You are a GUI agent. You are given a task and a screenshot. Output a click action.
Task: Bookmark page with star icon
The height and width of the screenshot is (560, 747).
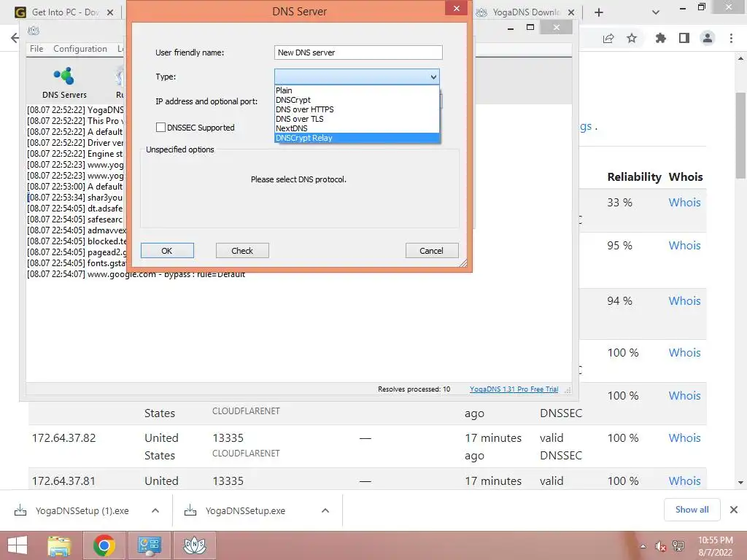coord(632,38)
